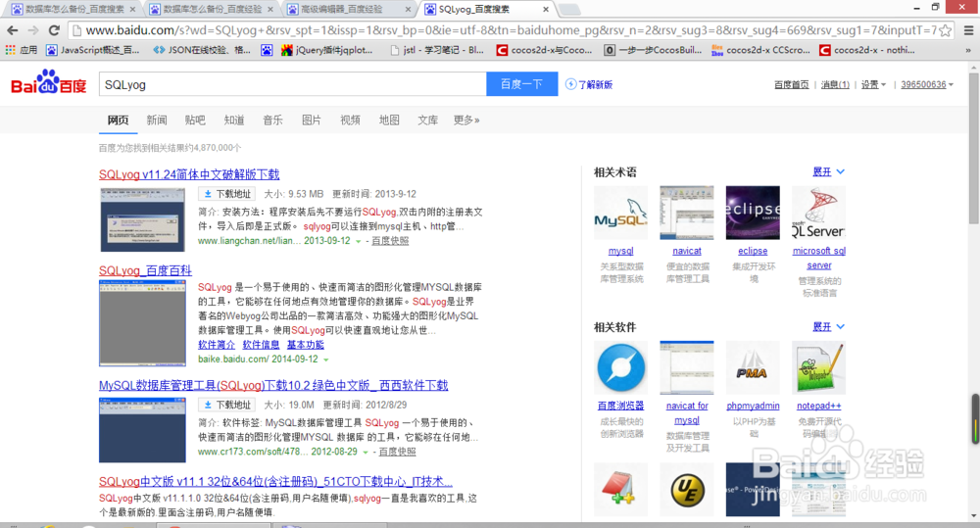Viewport: 980px width, 528px height.
Task: Click the PMA phpmyadmin icon
Action: point(753,367)
